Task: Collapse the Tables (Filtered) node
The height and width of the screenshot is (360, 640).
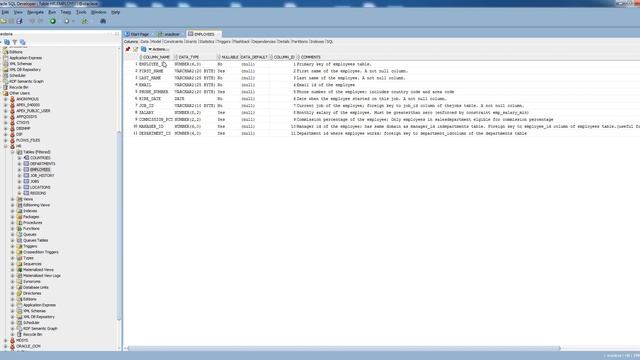Action: (13, 152)
